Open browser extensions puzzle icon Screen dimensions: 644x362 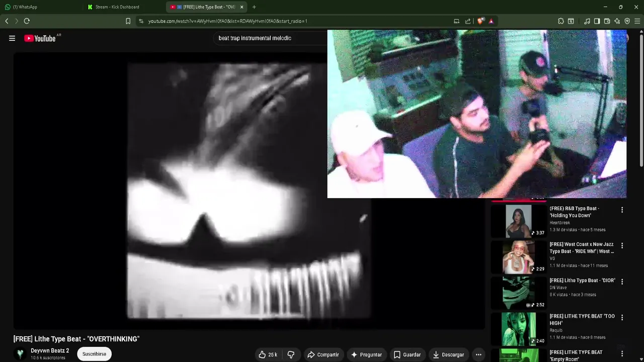click(561, 21)
